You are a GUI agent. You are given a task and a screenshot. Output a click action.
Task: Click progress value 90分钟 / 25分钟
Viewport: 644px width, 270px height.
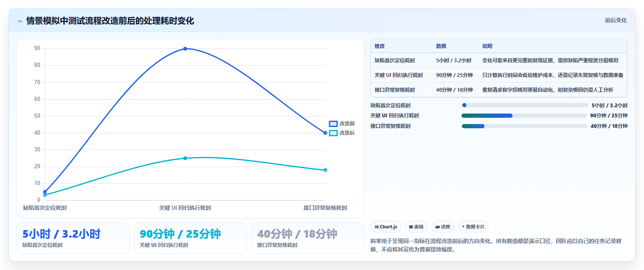pos(609,116)
